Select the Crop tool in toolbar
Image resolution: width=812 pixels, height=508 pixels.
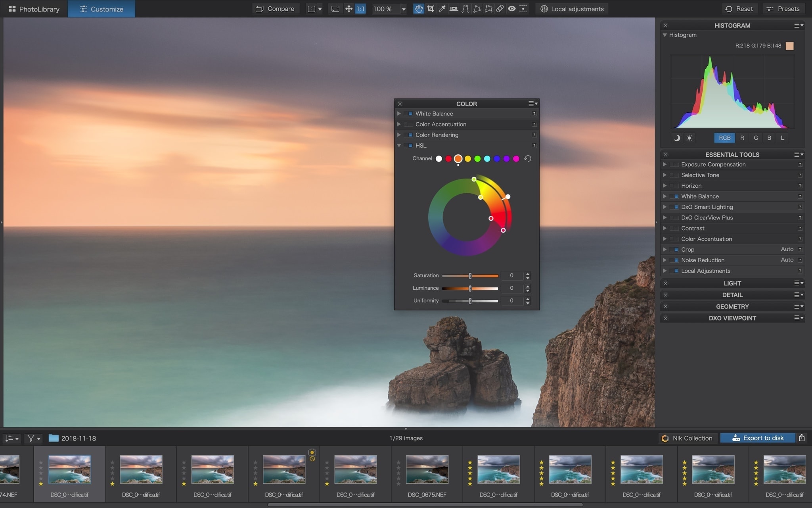tap(431, 9)
